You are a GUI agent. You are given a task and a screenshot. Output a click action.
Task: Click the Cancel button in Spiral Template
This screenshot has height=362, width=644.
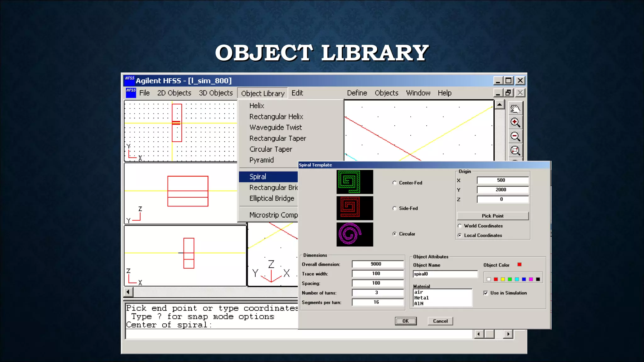click(440, 321)
